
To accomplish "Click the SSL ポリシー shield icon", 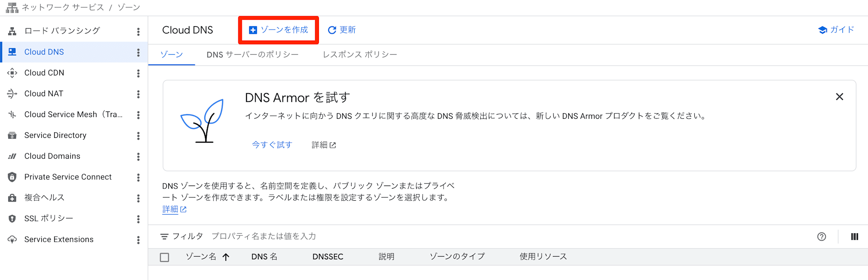I will 12,218.
